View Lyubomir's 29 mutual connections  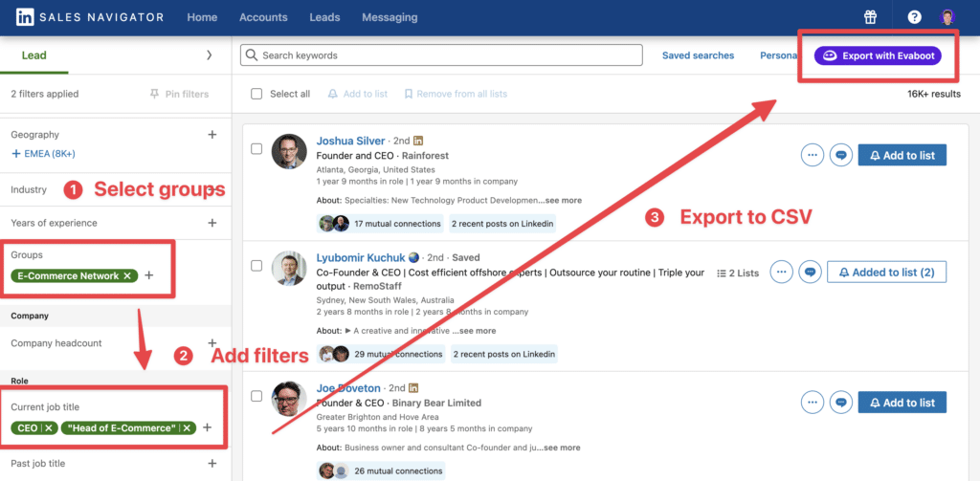point(381,354)
